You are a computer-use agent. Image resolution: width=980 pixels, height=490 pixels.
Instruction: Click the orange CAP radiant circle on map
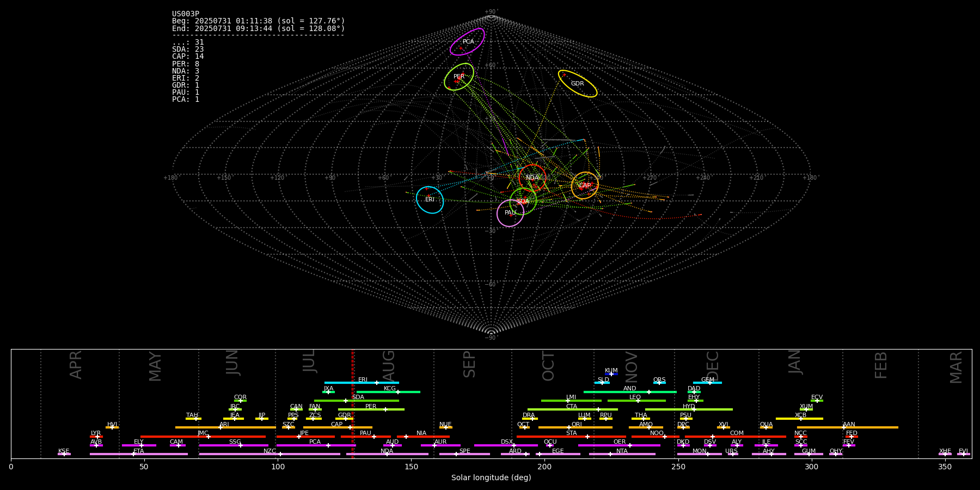pos(585,186)
